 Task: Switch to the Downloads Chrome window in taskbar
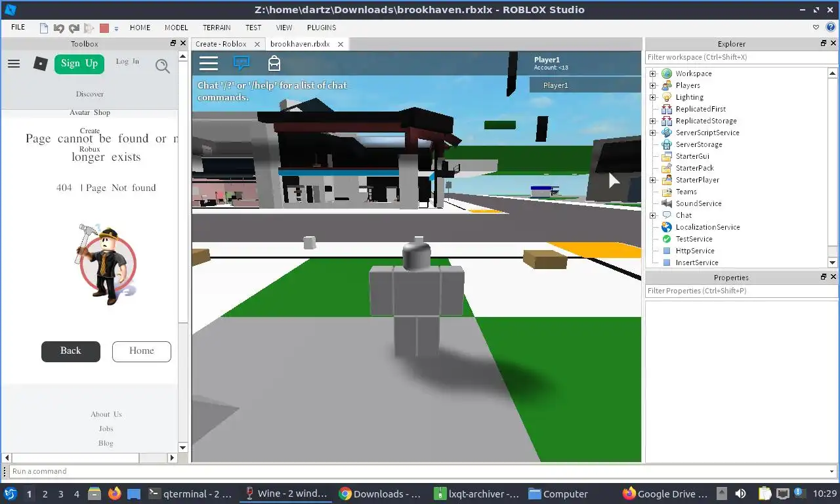[x=380, y=493]
